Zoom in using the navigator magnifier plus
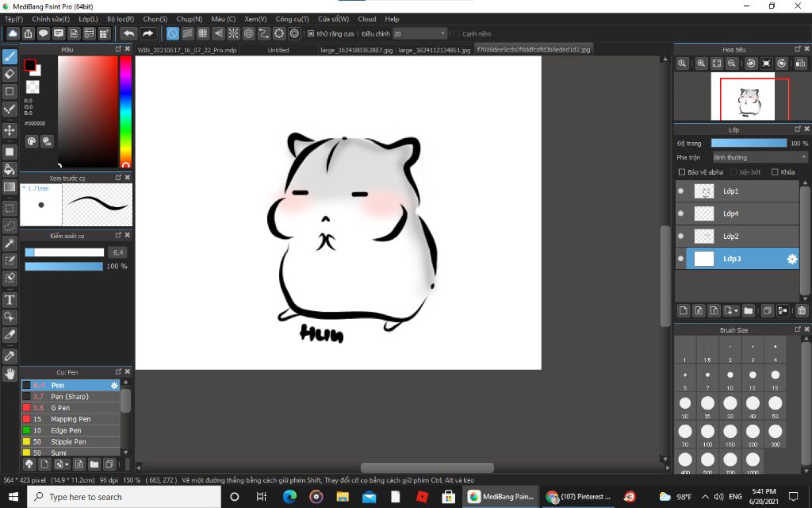This screenshot has height=508, width=812. coord(701,63)
